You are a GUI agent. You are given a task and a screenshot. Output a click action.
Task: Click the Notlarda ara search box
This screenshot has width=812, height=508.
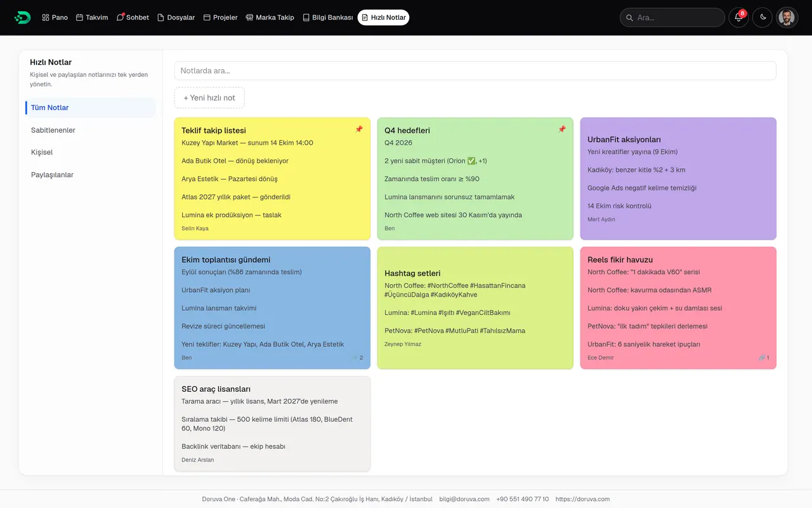[475, 70]
